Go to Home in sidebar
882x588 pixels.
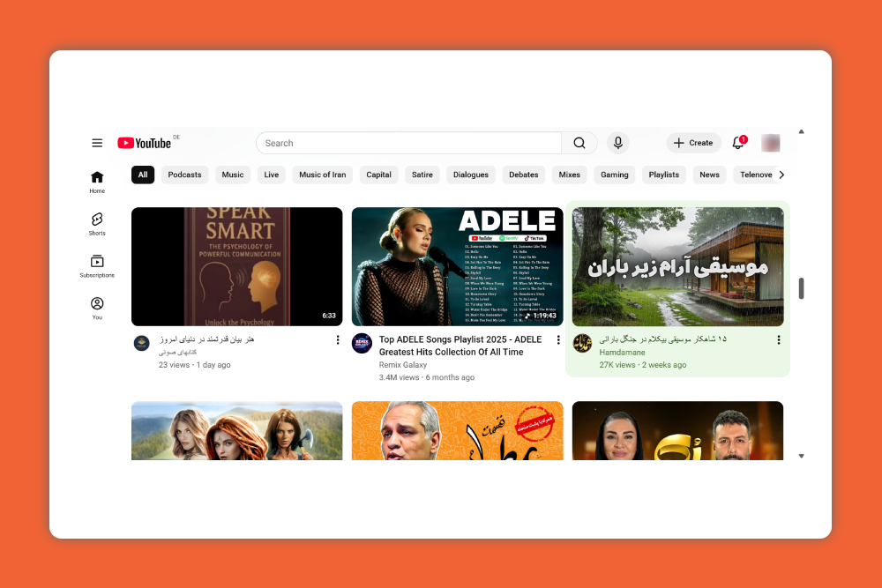click(x=97, y=182)
